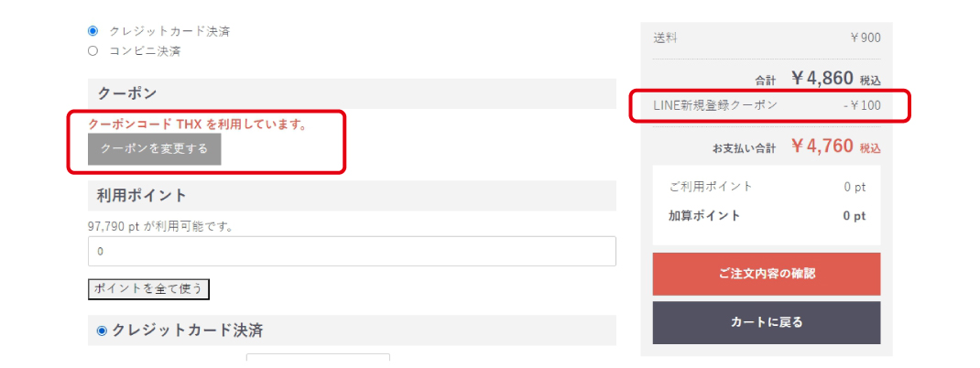Click the 送料 ￥900 line
This screenshot has width=980, height=368.
tap(767, 38)
